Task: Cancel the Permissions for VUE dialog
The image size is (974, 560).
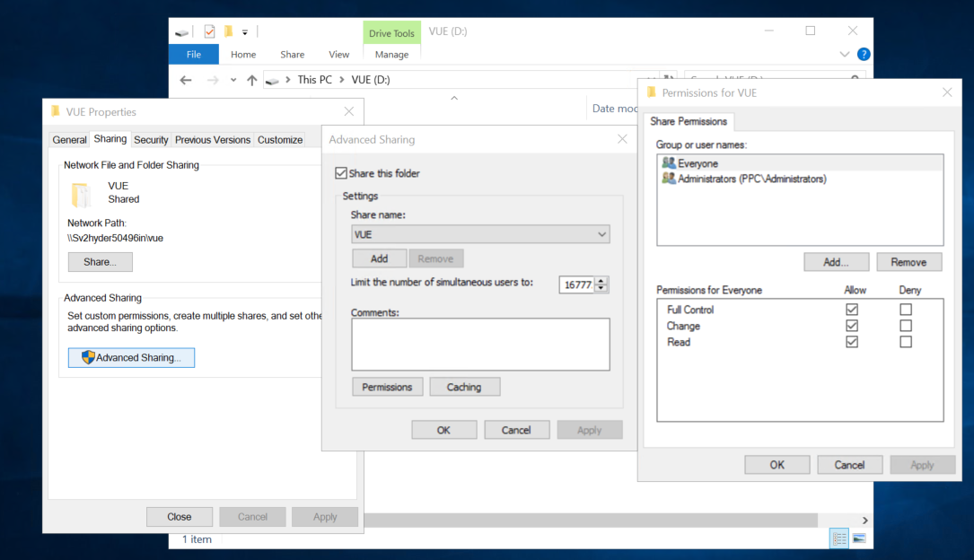Action: [849, 464]
